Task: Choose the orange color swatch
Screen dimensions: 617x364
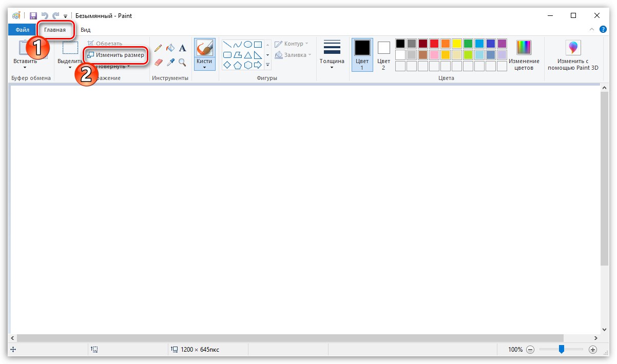Action: click(x=445, y=44)
